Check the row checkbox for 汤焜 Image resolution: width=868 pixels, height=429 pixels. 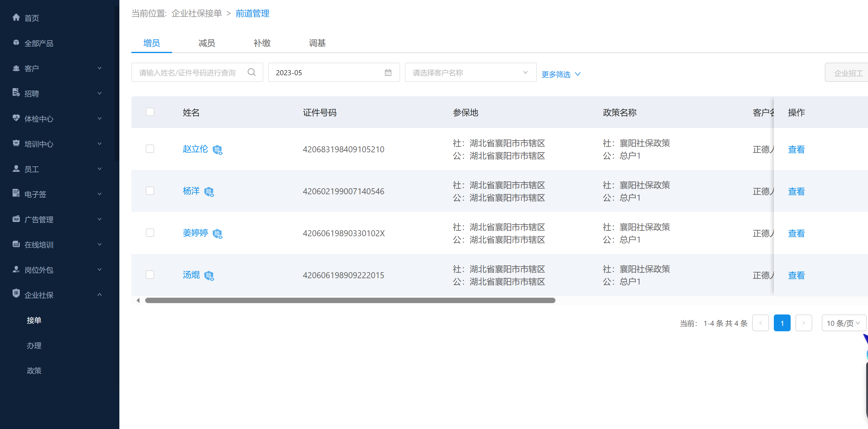(150, 275)
